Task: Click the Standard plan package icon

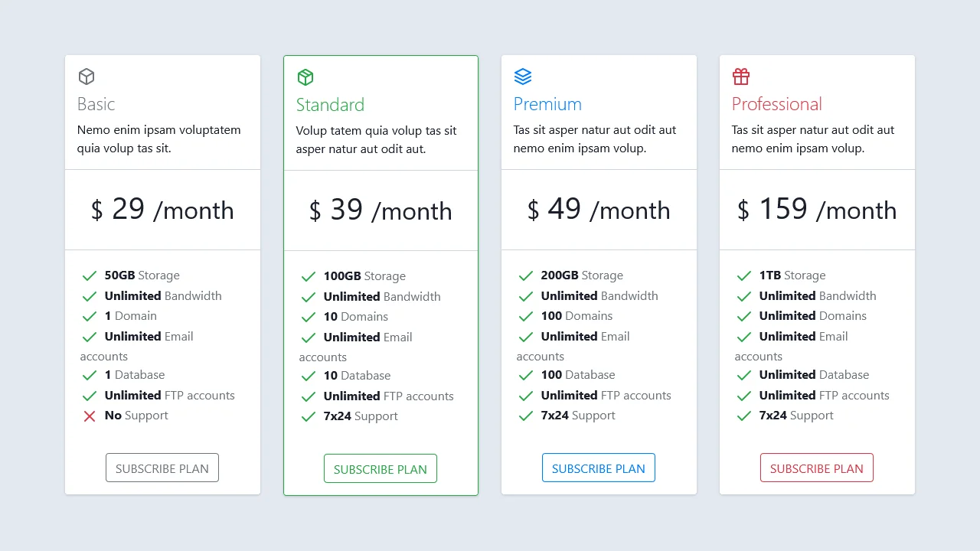Action: tap(305, 77)
